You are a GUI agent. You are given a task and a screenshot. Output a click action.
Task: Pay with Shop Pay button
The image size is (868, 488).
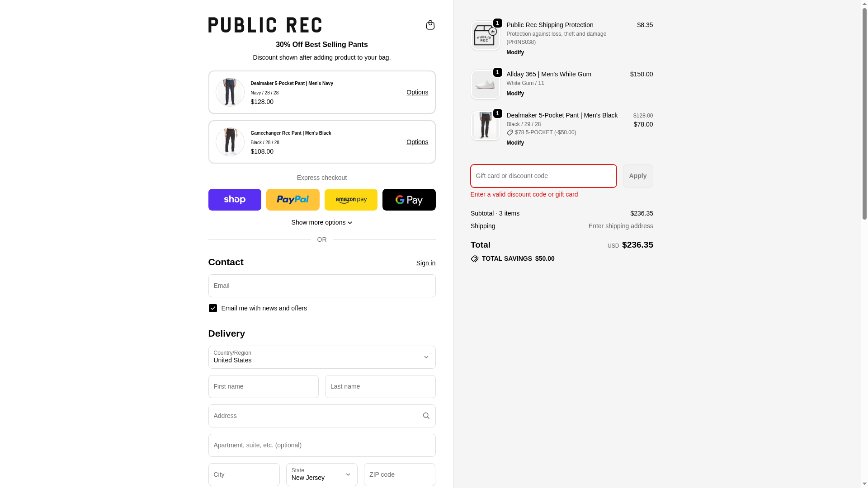coord(235,200)
